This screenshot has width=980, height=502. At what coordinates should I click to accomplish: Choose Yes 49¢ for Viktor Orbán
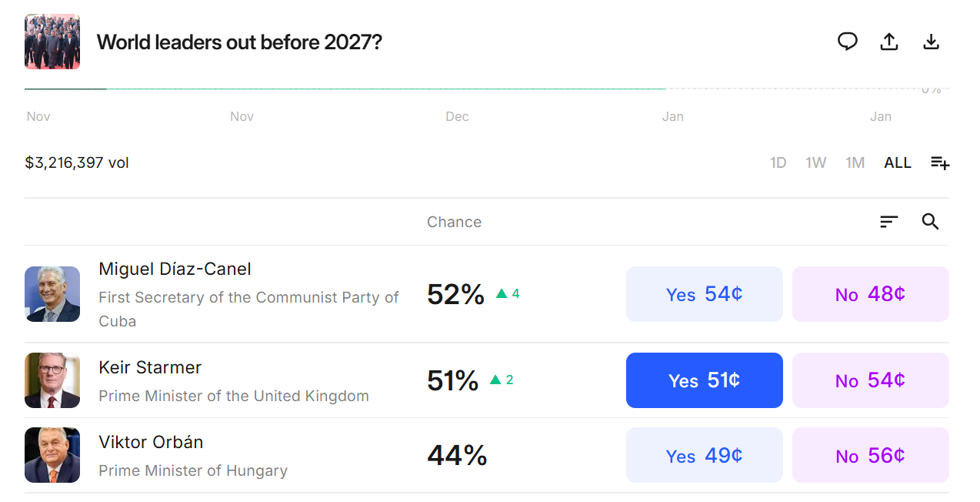pyautogui.click(x=704, y=456)
